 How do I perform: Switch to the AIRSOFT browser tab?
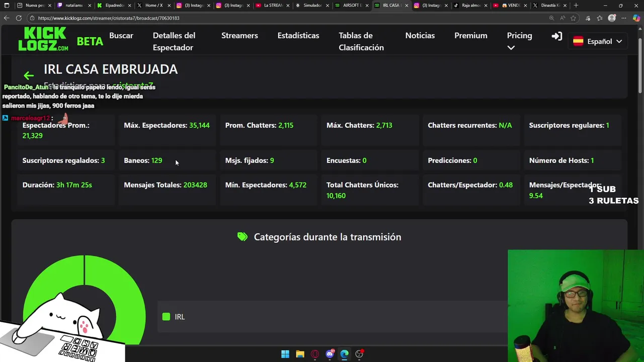click(352, 5)
